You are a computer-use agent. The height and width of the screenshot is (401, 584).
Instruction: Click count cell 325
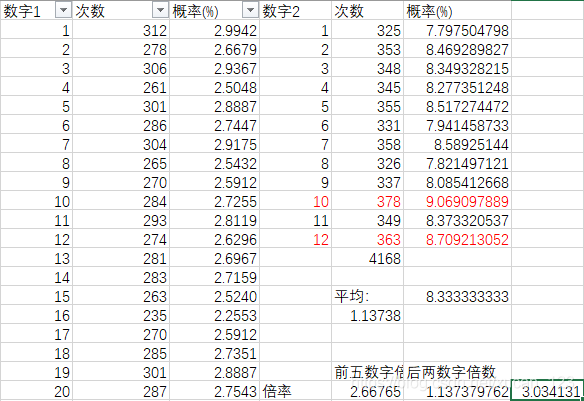pos(367,30)
